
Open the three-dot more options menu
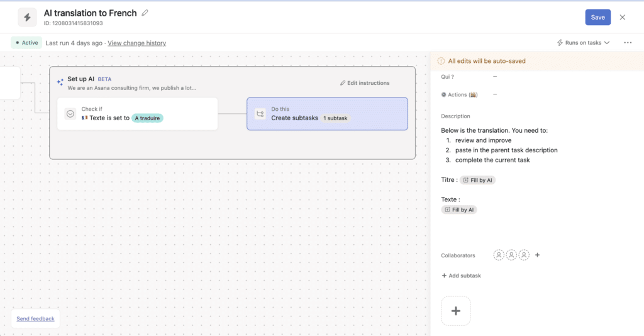tap(627, 43)
